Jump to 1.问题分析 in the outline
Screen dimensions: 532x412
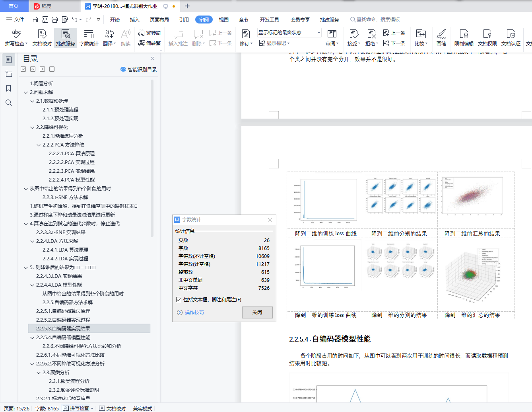[x=41, y=84]
